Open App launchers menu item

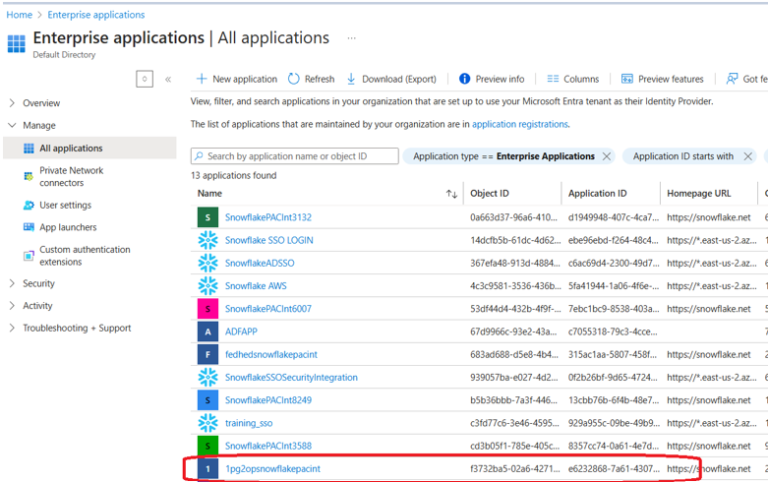[68, 227]
